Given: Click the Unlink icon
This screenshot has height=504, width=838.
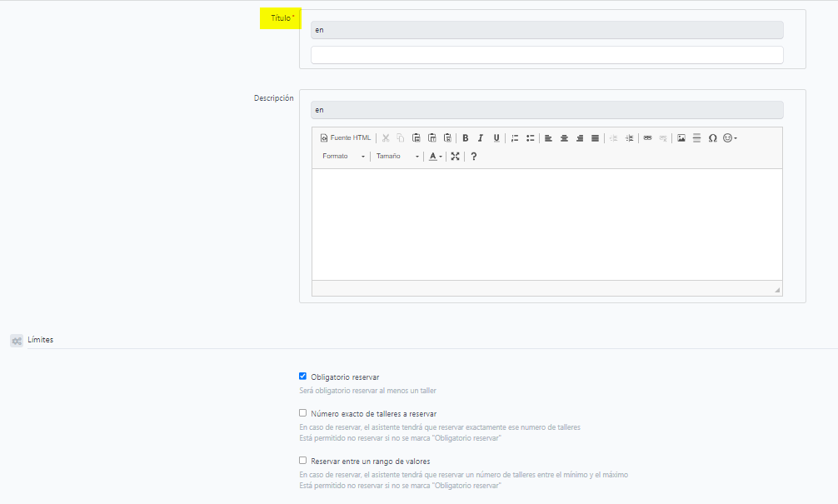Looking at the screenshot, I should pyautogui.click(x=663, y=138).
